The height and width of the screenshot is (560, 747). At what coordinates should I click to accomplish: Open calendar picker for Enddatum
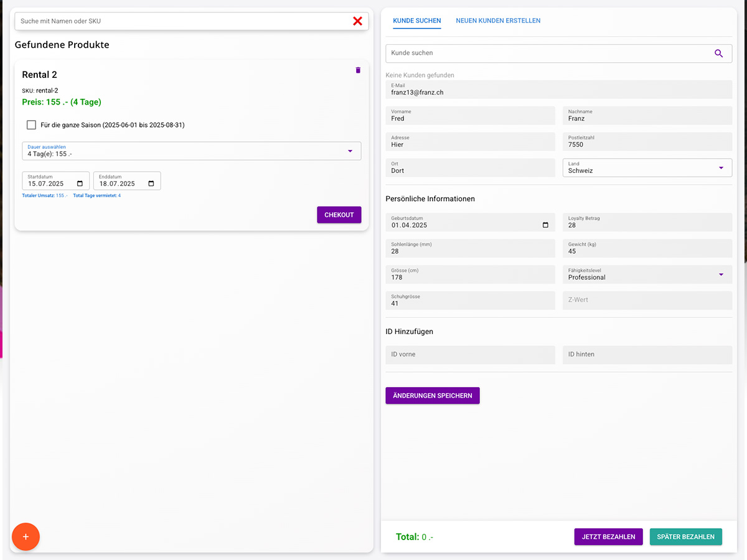click(x=151, y=184)
